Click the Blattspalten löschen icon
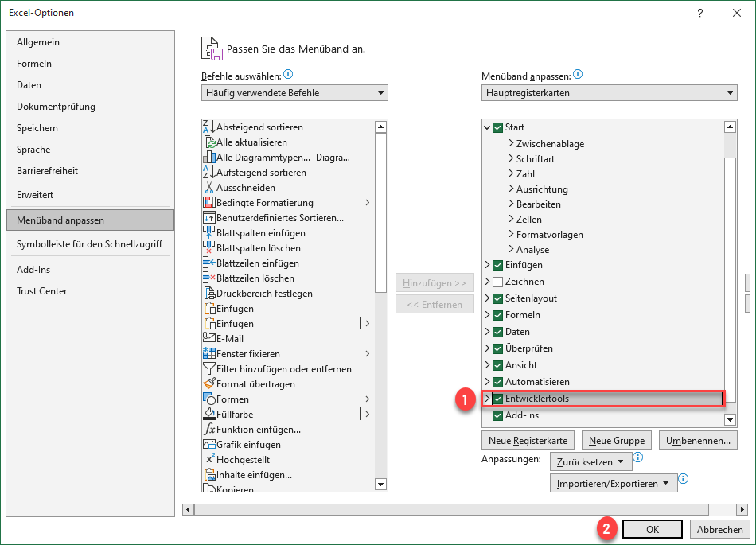 tap(208, 248)
